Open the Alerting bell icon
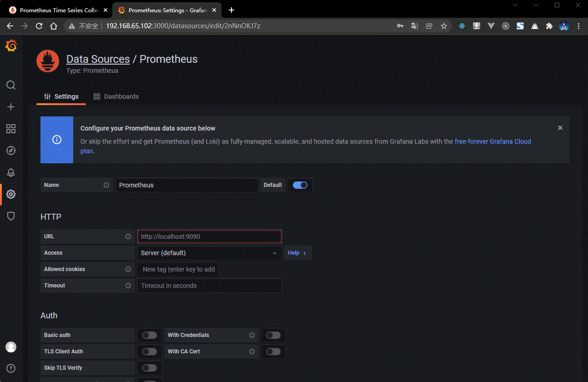The width and height of the screenshot is (588, 382). (x=11, y=172)
